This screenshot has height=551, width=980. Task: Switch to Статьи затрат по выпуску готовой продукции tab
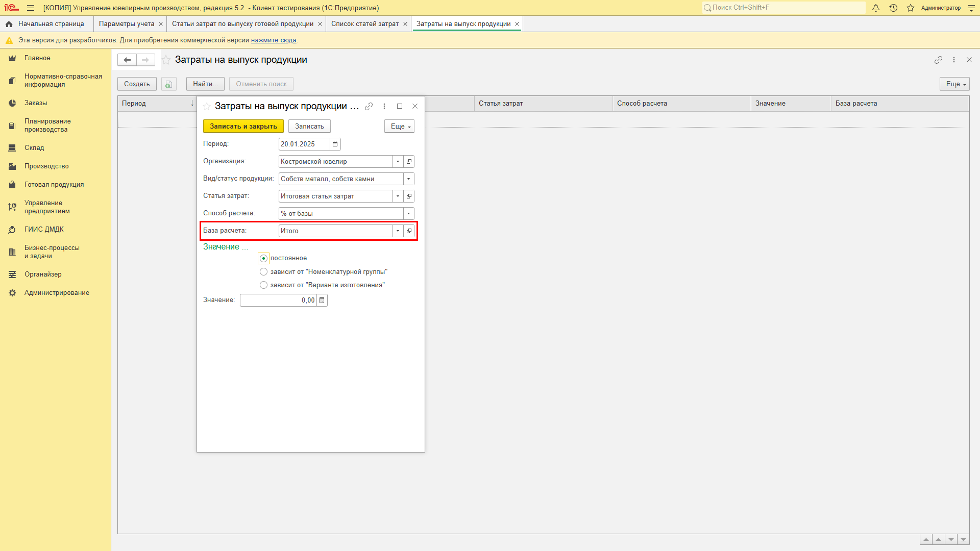pyautogui.click(x=242, y=24)
